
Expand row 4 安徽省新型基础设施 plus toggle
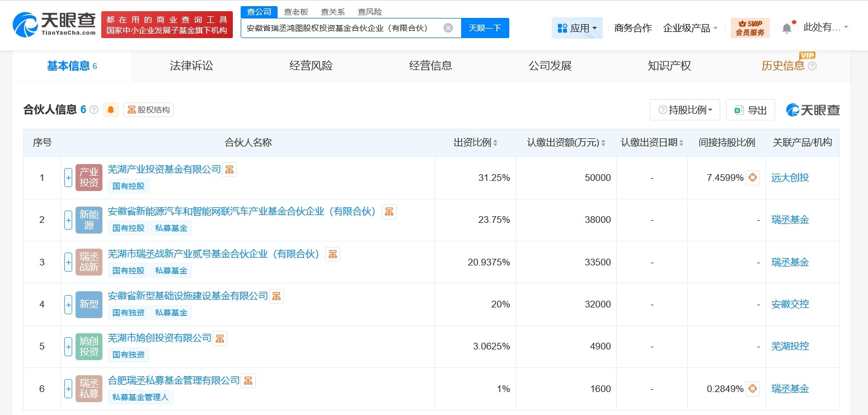[x=68, y=304]
